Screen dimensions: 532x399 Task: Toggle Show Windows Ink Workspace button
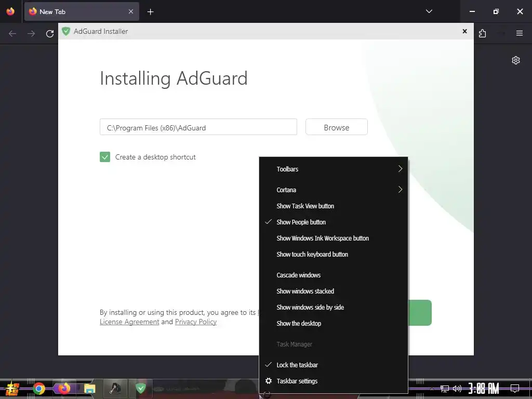pos(334,238)
